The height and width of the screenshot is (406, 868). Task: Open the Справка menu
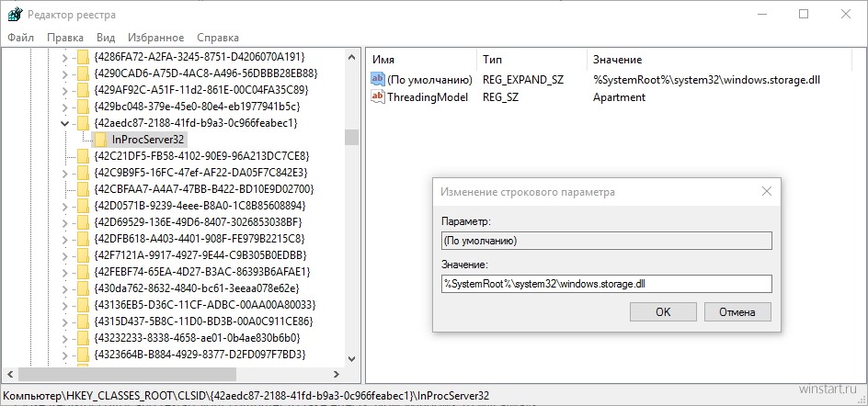(x=218, y=38)
